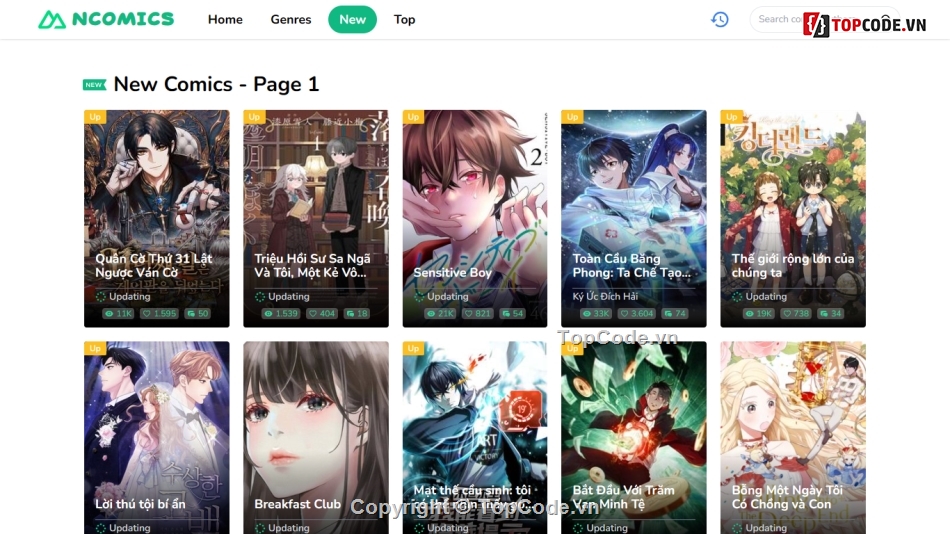Open reading history icon
950x534 pixels.
pos(720,19)
